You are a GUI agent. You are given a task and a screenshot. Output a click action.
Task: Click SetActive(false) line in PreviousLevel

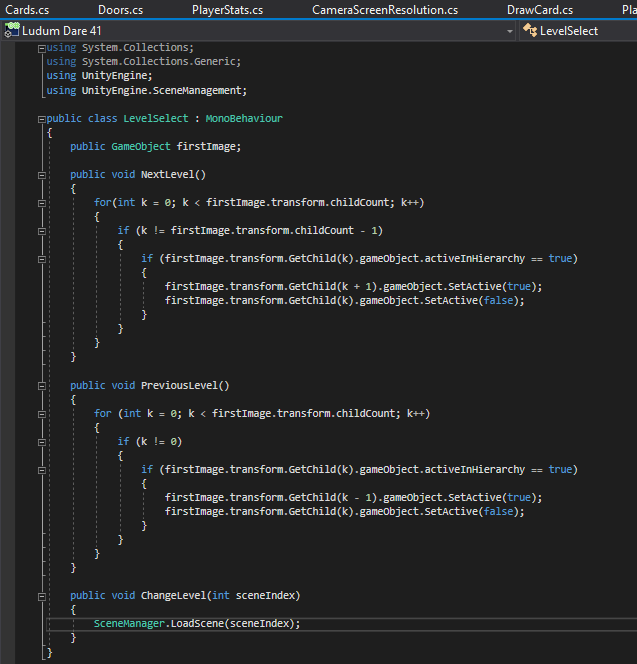344,511
